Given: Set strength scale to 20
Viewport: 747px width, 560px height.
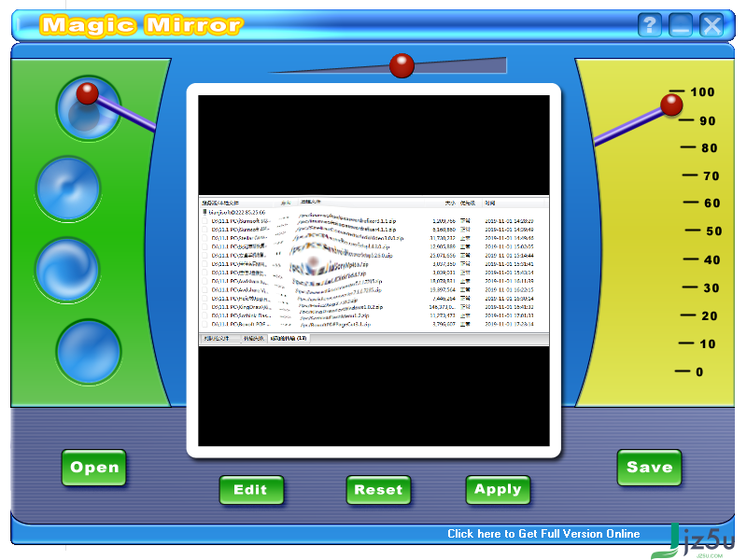Looking at the screenshot, I should pyautogui.click(x=698, y=315).
